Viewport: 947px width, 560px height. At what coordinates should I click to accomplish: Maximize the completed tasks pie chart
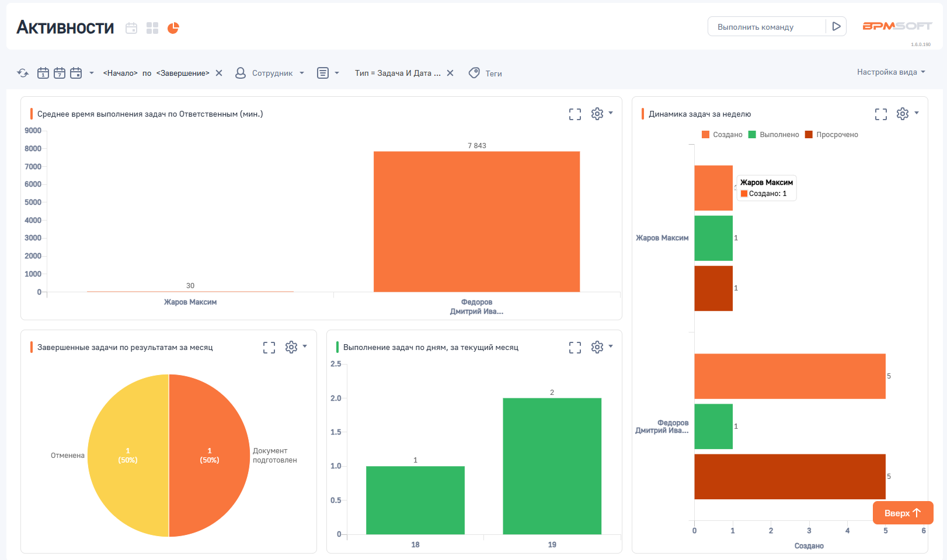pyautogui.click(x=269, y=348)
